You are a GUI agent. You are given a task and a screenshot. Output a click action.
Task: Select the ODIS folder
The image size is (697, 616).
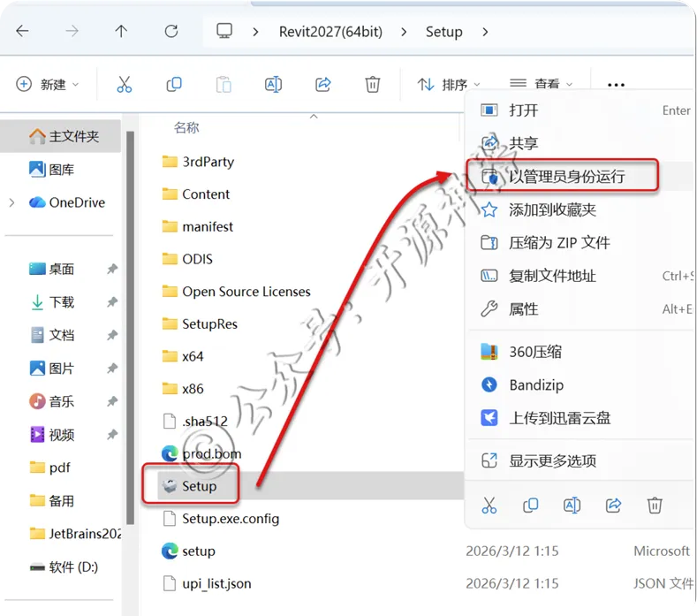point(187,259)
